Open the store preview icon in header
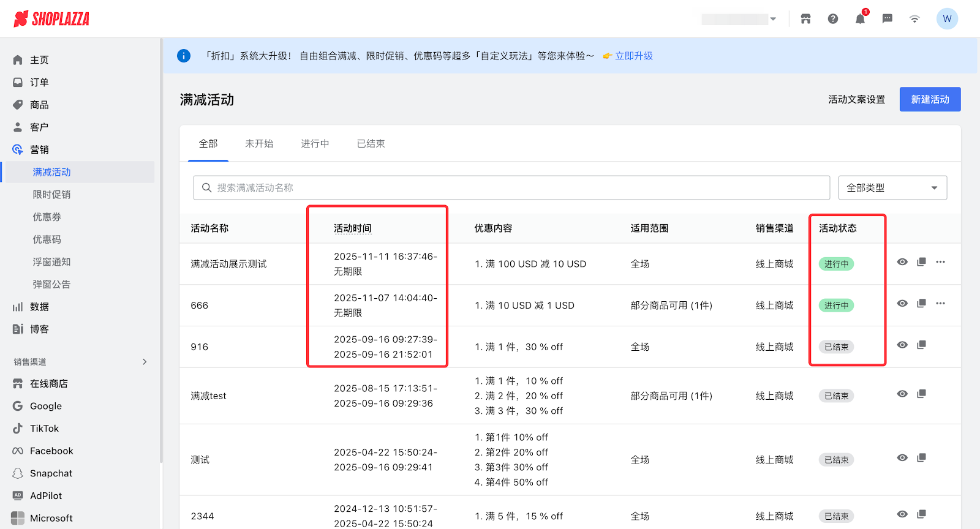Viewport: 980px width, 529px height. [x=805, y=19]
